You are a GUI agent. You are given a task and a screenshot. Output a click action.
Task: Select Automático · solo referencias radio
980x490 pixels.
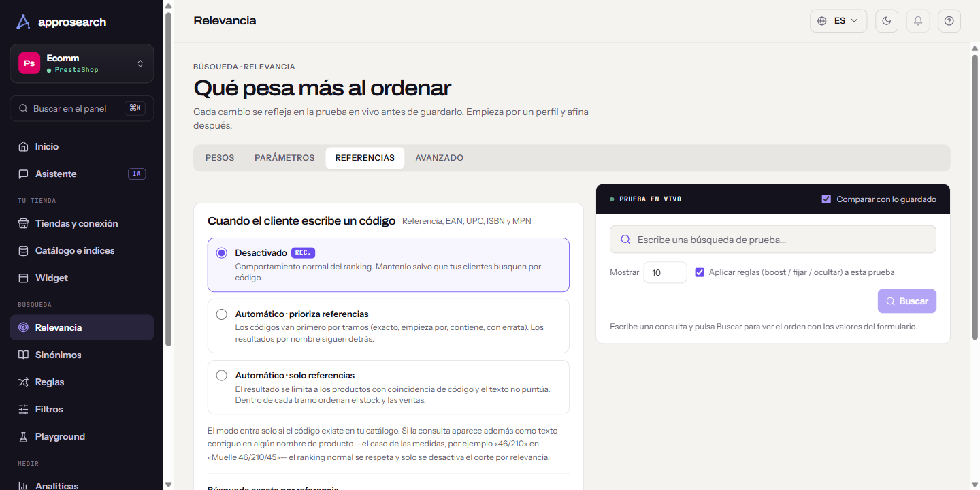(222, 376)
